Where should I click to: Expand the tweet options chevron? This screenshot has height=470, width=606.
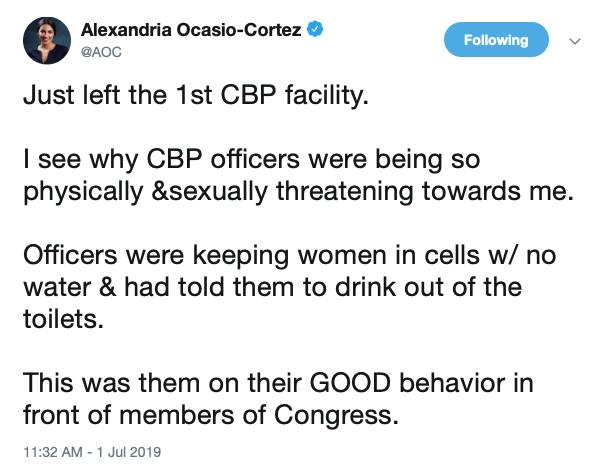coord(575,41)
